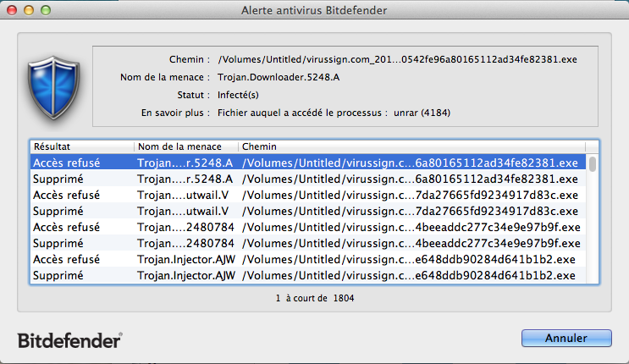Image resolution: width=629 pixels, height=364 pixels.
Task: Sort by Nom de la menace column header
Action: (186, 146)
